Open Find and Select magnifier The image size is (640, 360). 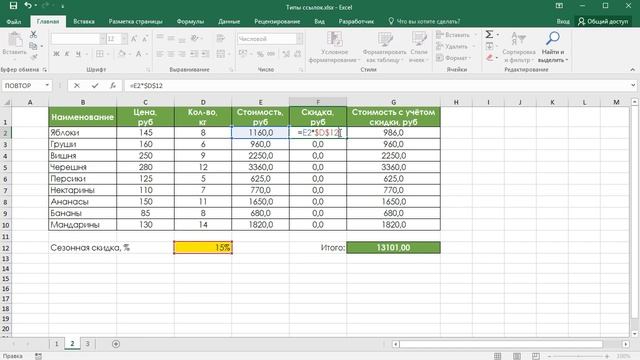coord(553,47)
